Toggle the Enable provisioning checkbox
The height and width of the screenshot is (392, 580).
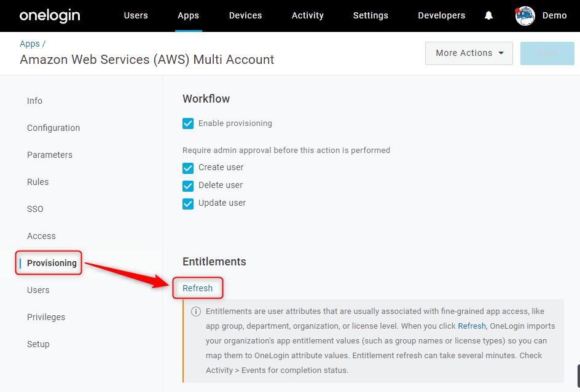click(188, 123)
